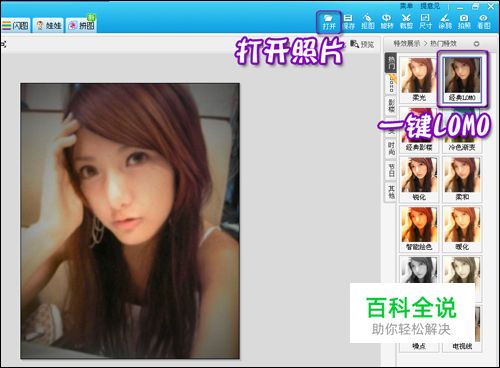Viewport: 500px width, 368px height.
Task: Switch to the 闪图 tab
Action: pyautogui.click(x=15, y=25)
